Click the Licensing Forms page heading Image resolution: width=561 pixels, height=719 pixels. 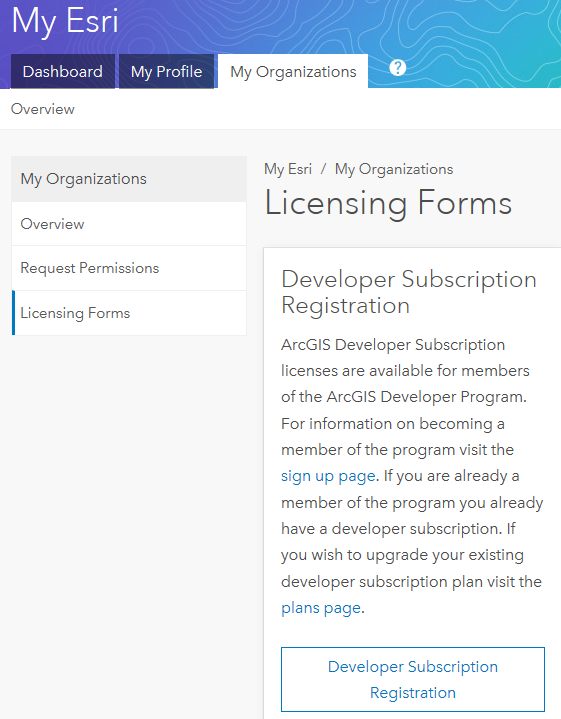pyautogui.click(x=388, y=203)
